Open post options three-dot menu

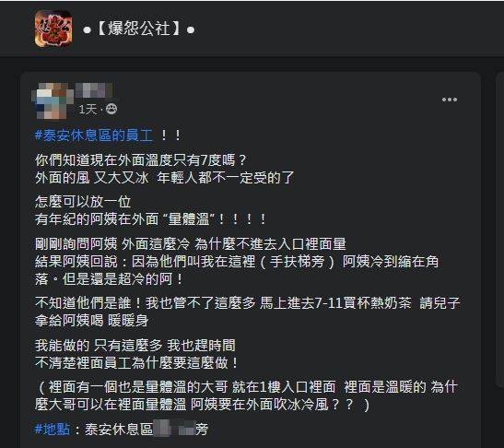coord(450,100)
